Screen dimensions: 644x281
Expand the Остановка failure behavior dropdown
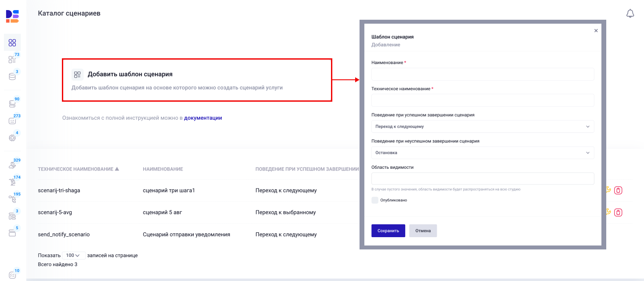(x=482, y=153)
